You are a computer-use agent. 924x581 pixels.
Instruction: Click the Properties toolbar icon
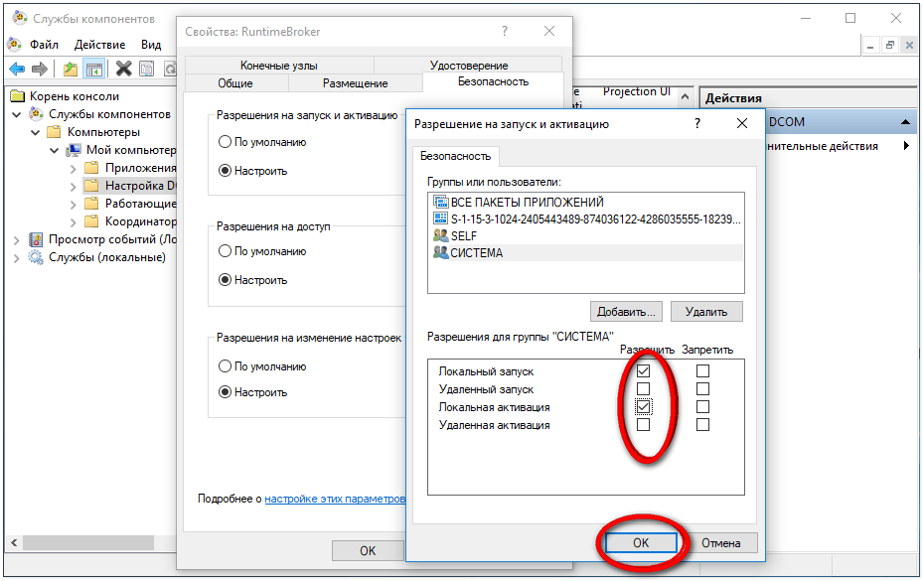pyautogui.click(x=146, y=69)
